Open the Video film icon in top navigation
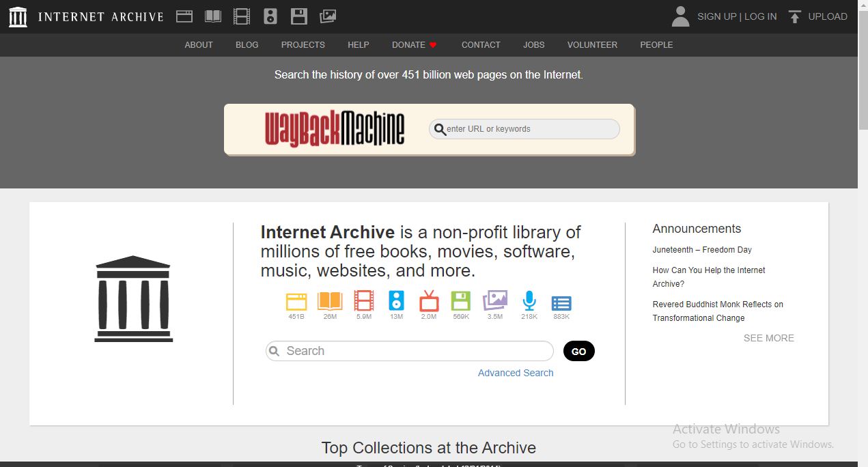 (242, 16)
